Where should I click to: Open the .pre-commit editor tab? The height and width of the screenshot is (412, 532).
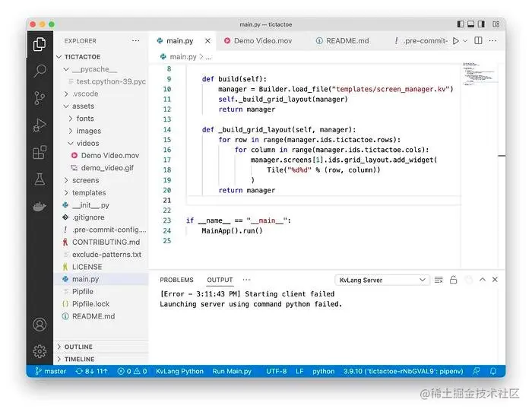(421, 41)
